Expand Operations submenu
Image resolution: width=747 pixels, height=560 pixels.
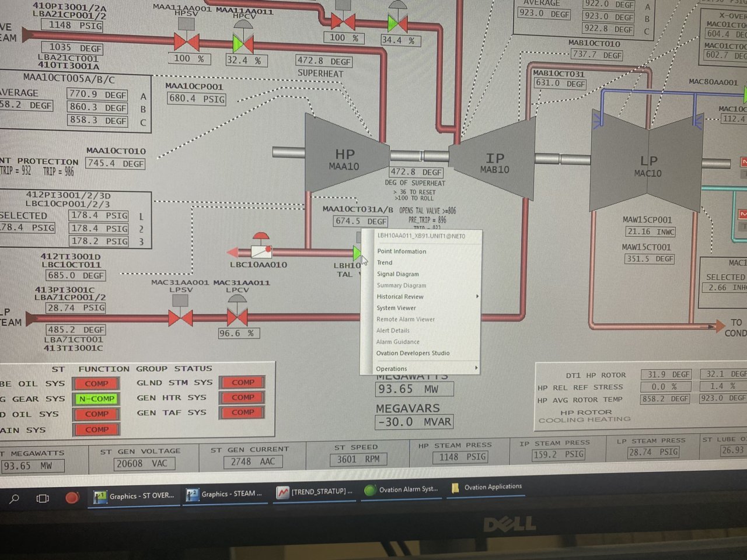click(x=426, y=369)
